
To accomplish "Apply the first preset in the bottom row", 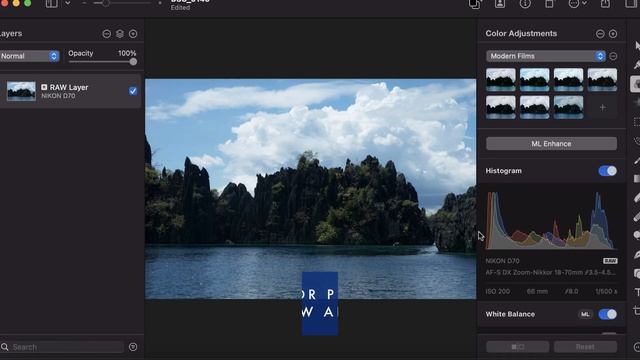I will 501,107.
